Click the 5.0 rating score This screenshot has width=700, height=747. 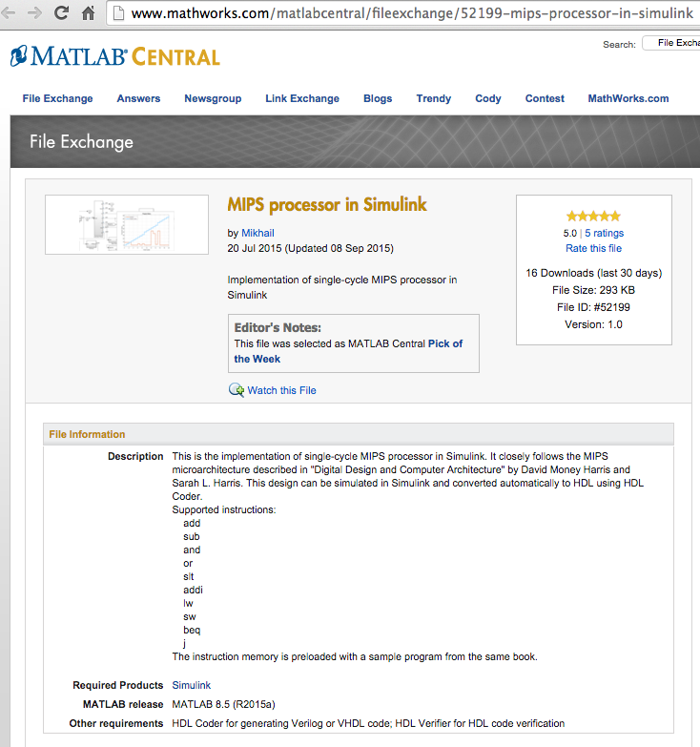coord(569,233)
